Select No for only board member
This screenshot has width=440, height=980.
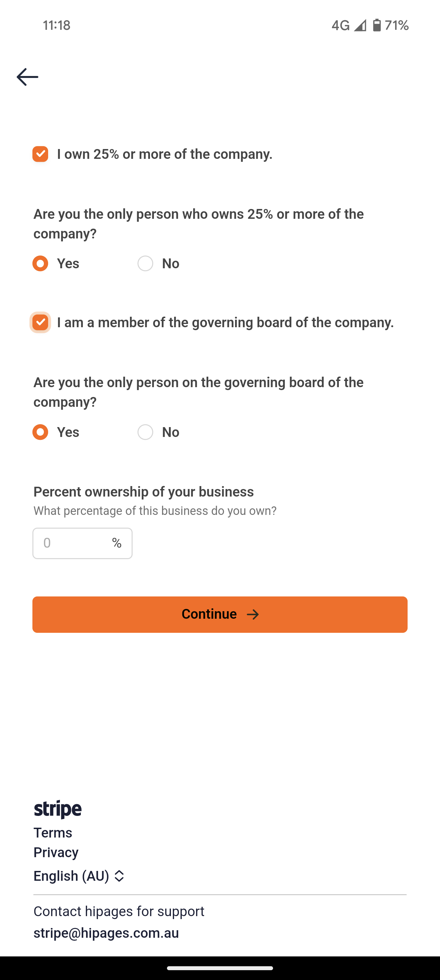(145, 432)
